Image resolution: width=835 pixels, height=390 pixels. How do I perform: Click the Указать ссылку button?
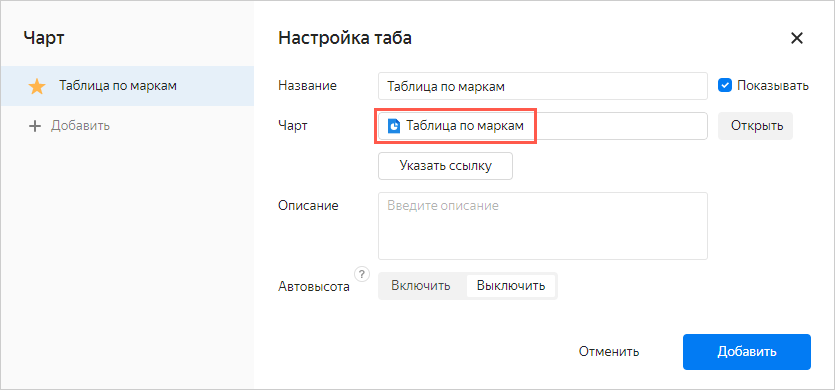445,166
